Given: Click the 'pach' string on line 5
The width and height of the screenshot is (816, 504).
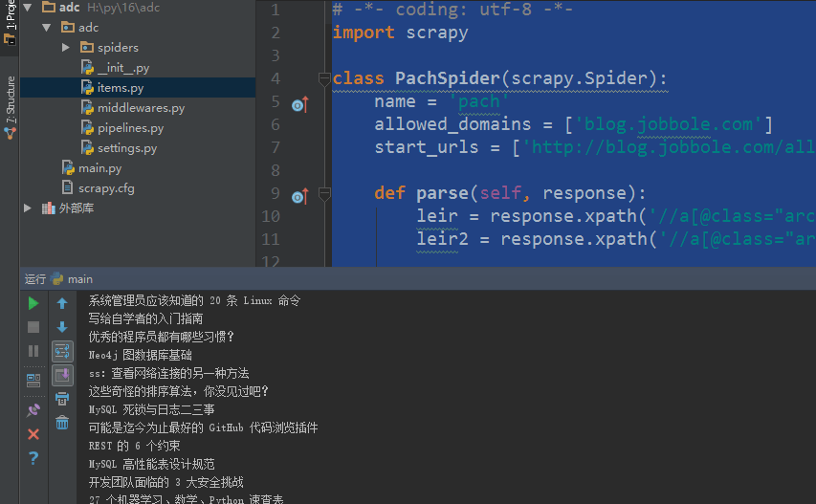Looking at the screenshot, I should (x=479, y=101).
